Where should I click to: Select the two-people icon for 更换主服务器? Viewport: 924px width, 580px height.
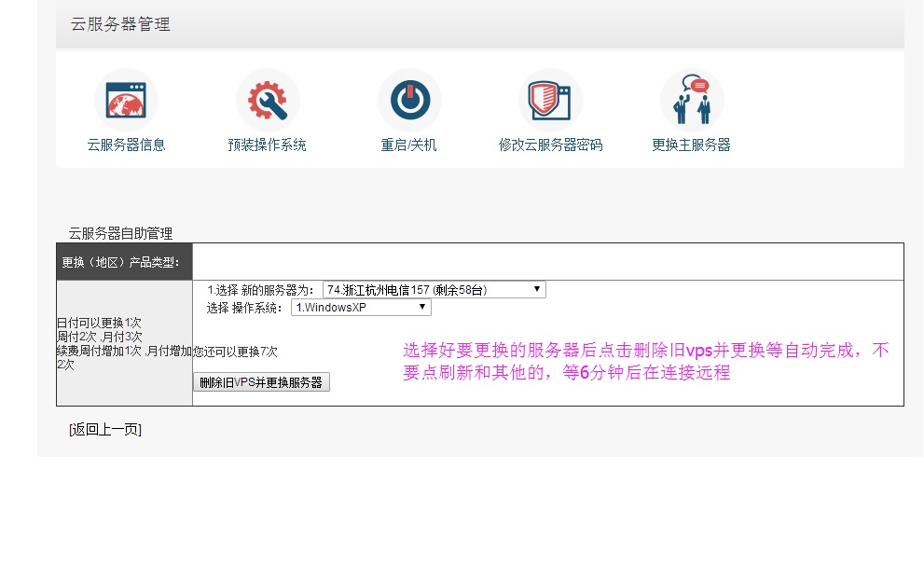click(691, 101)
